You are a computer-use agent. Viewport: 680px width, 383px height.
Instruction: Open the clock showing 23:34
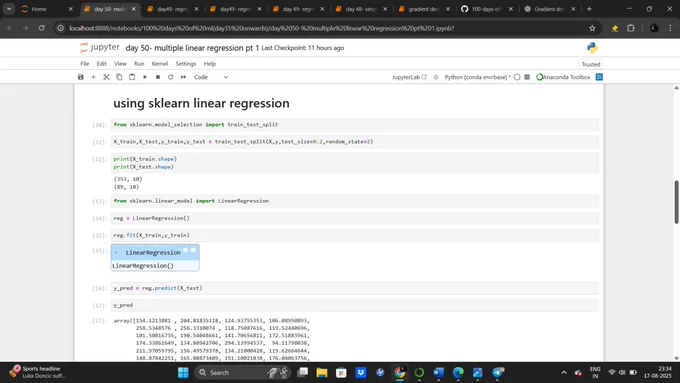point(658,372)
